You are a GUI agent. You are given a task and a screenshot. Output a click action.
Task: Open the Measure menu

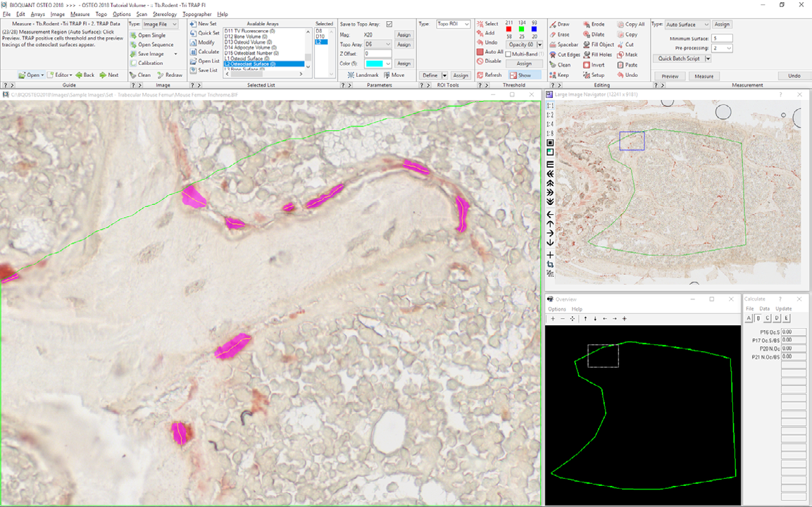80,14
